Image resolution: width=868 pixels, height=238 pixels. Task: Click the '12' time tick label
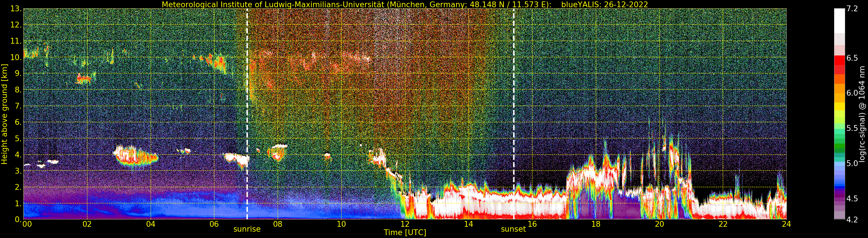405,224
